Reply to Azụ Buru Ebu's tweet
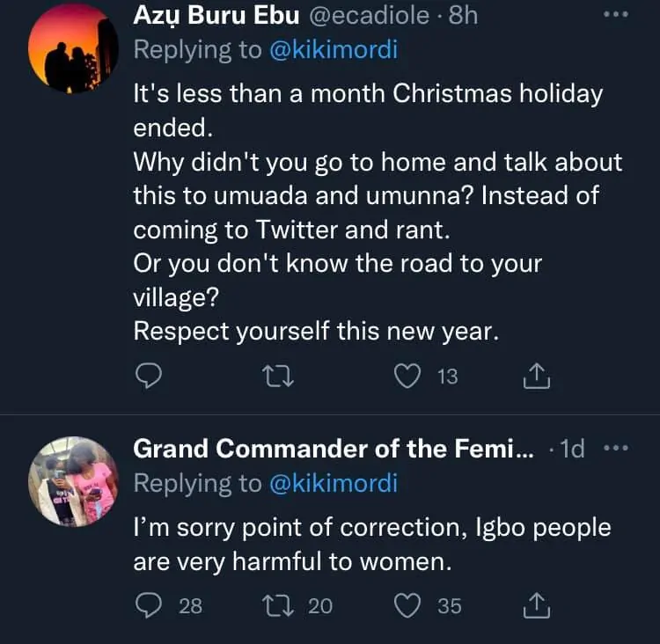660x644 pixels. (150, 377)
